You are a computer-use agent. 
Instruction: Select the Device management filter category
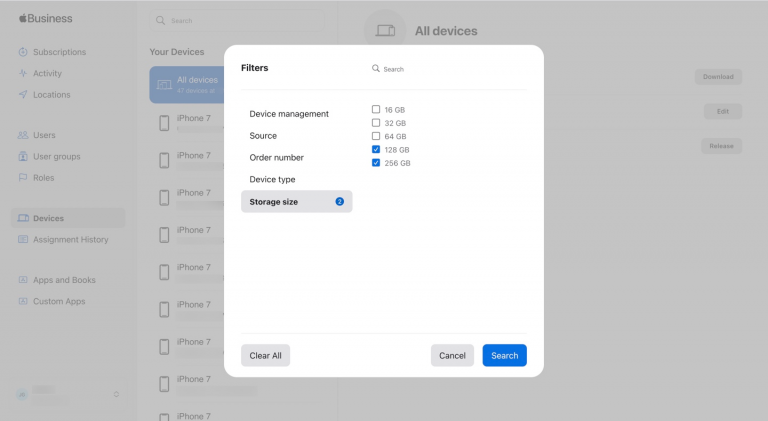pyautogui.click(x=289, y=114)
